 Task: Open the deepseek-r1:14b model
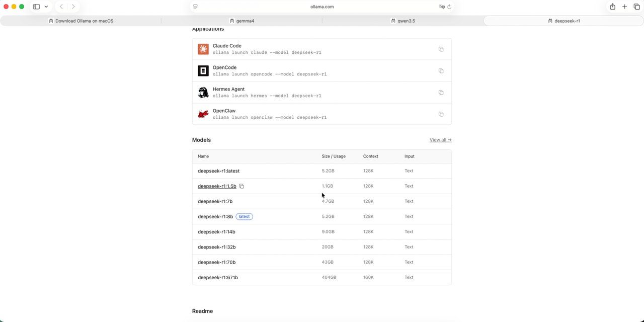(216, 232)
